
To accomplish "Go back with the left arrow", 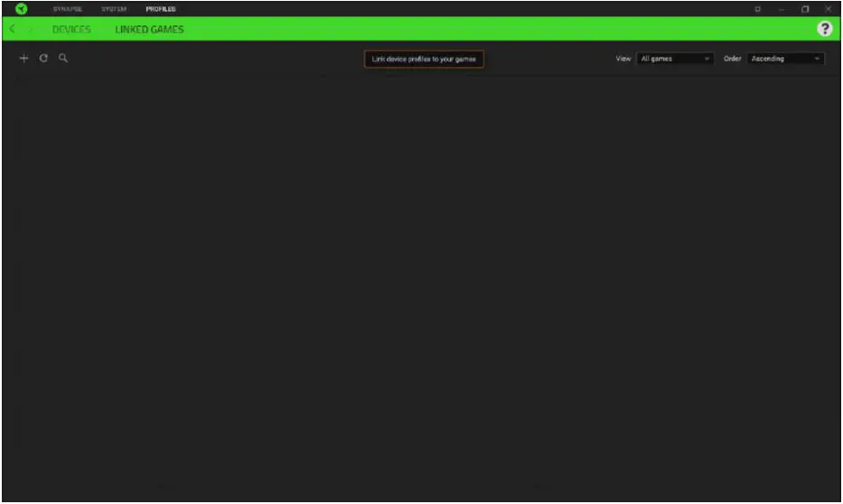I will (x=13, y=29).
